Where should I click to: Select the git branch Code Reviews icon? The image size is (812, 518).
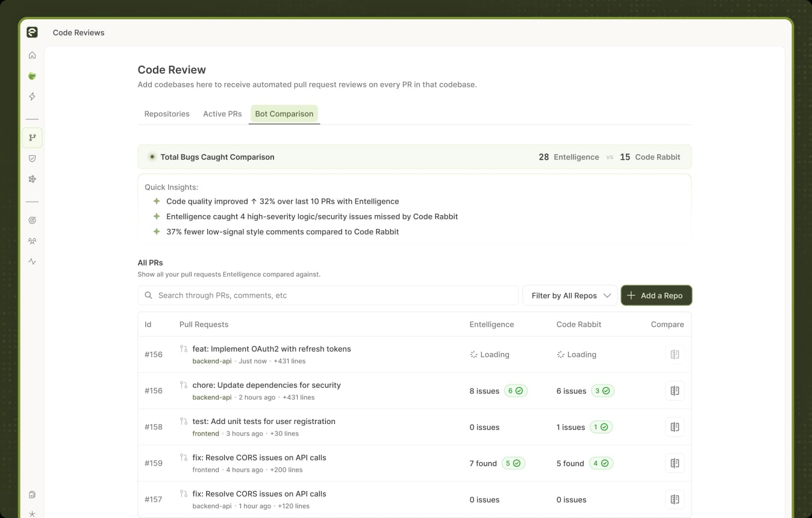click(33, 137)
